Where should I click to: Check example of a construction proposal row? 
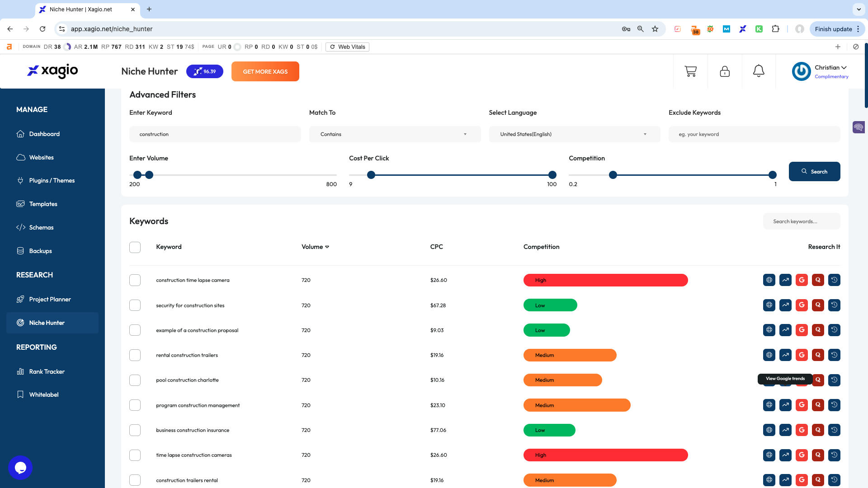pyautogui.click(x=135, y=330)
